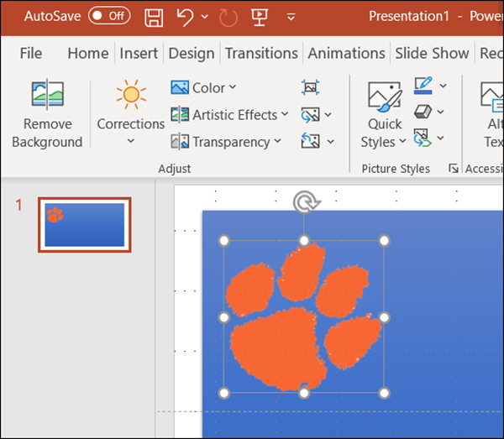Image resolution: width=504 pixels, height=439 pixels.
Task: Click the Change Picture icon
Action: pyautogui.click(x=310, y=115)
